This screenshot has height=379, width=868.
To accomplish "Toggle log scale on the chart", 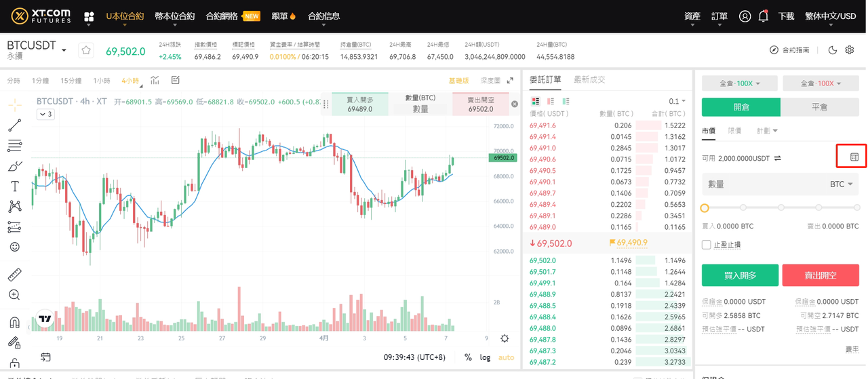I will click(x=486, y=357).
